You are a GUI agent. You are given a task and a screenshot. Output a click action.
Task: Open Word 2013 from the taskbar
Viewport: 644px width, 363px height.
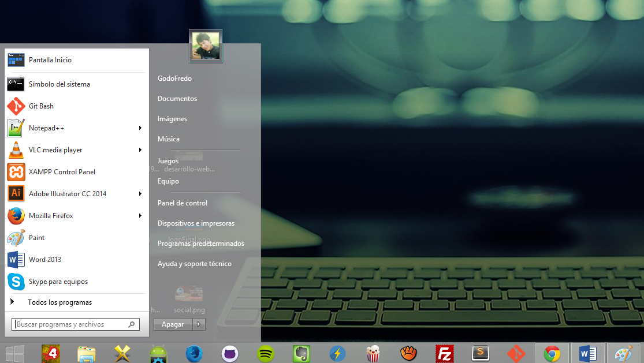pyautogui.click(x=588, y=353)
